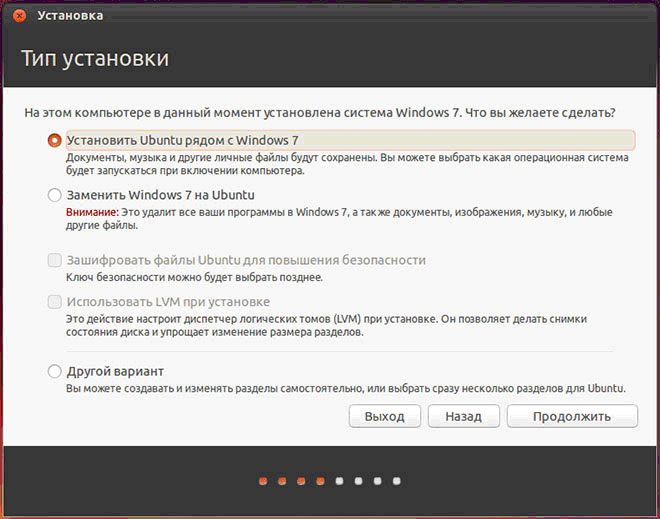Click the heading 'Тип установки'
Image resolution: width=660 pixels, height=519 pixels.
(x=95, y=59)
